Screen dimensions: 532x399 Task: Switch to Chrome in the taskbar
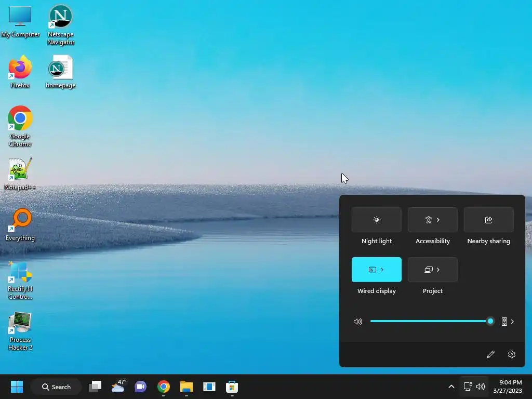click(x=164, y=387)
